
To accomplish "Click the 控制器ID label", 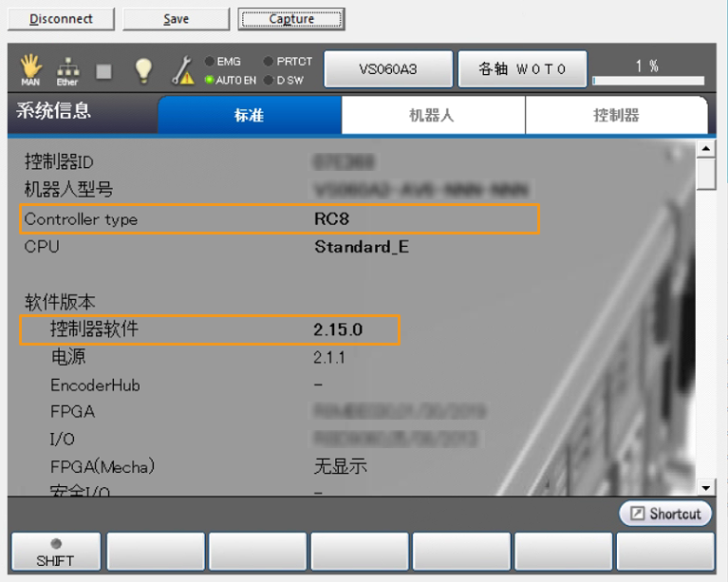I will pyautogui.click(x=59, y=161).
